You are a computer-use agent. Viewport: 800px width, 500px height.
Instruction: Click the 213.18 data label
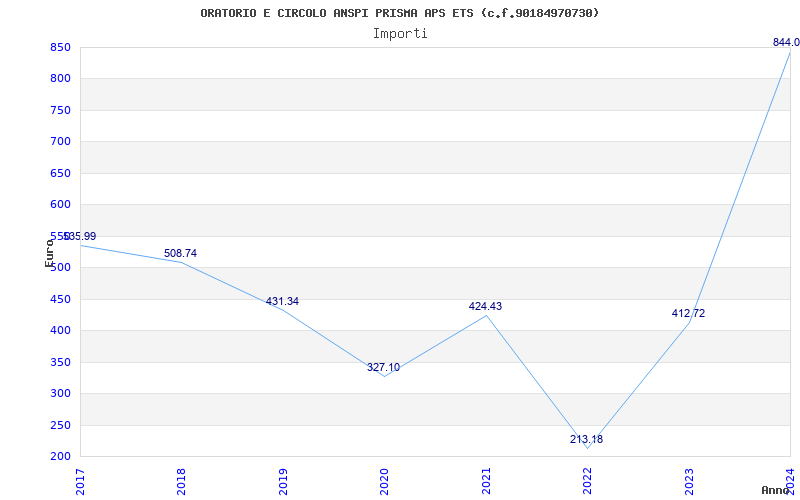pos(586,439)
